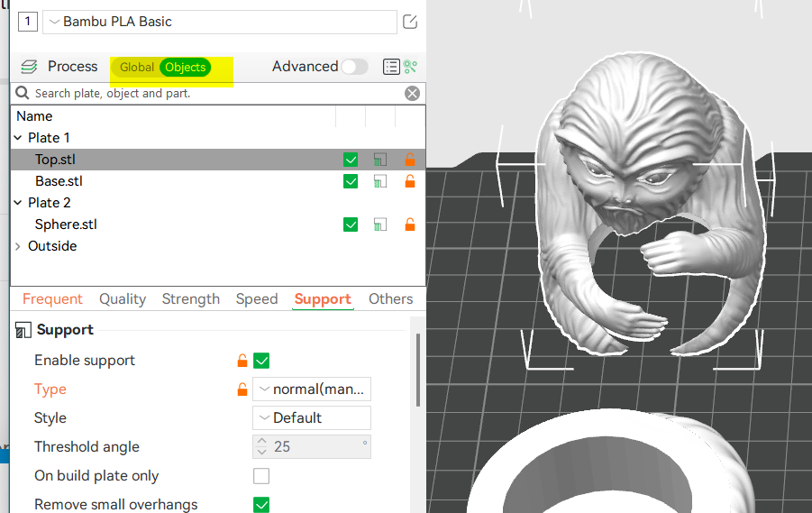Toggle the Advanced mode switch
The height and width of the screenshot is (513, 812).
click(355, 67)
